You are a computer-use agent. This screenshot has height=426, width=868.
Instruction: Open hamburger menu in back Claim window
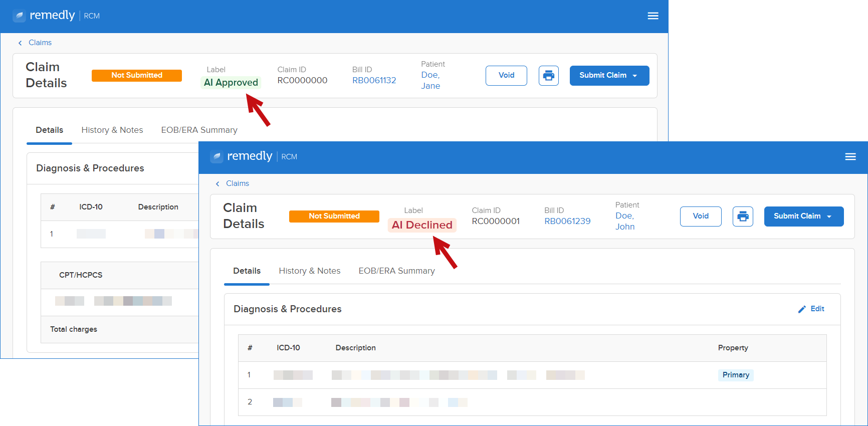pyautogui.click(x=653, y=16)
